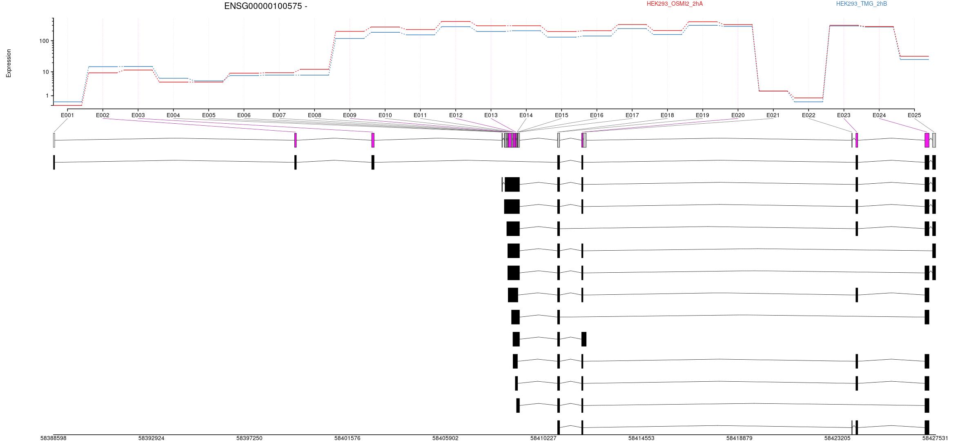Viewport: 980px width, 445px height.
Task: Click the exon label E024
Action: [x=879, y=115]
